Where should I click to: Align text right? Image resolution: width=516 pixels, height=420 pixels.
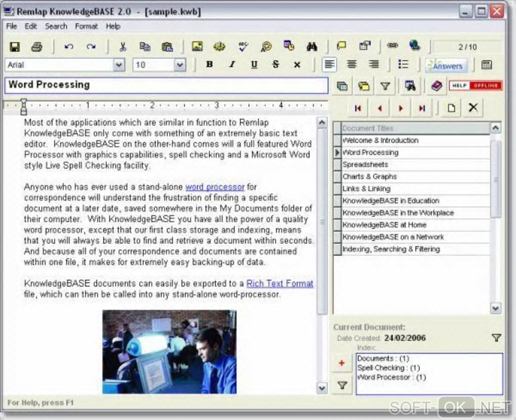[x=373, y=64]
